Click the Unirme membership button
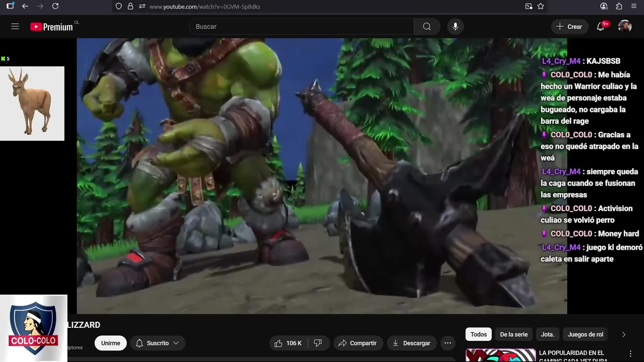The width and height of the screenshot is (644, 362). 111,343
